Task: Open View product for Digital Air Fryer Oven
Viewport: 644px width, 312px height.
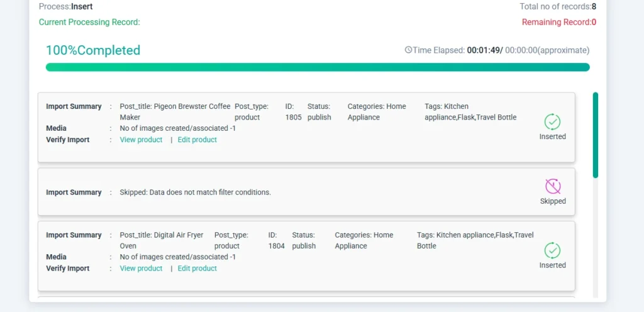Action: tap(141, 268)
